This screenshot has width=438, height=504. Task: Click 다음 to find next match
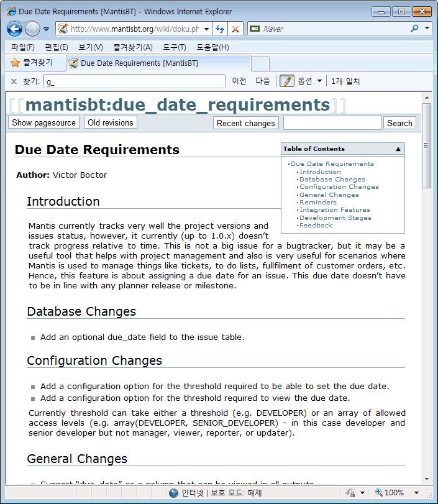click(x=263, y=81)
